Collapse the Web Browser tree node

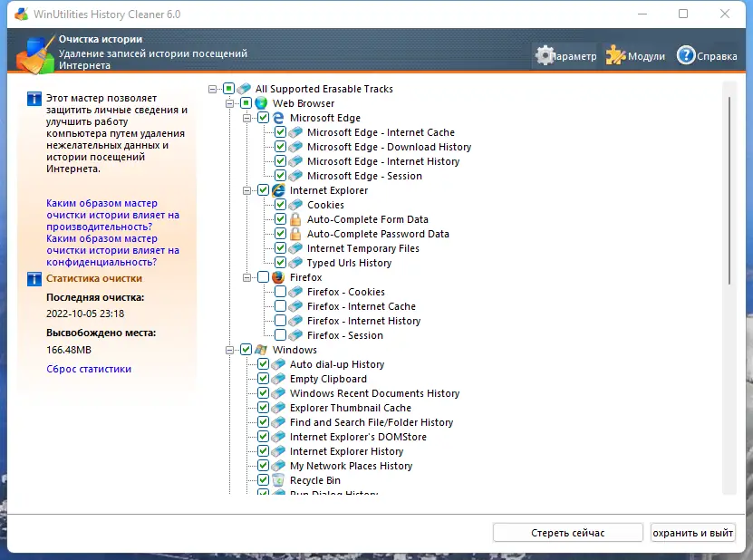pyautogui.click(x=229, y=103)
